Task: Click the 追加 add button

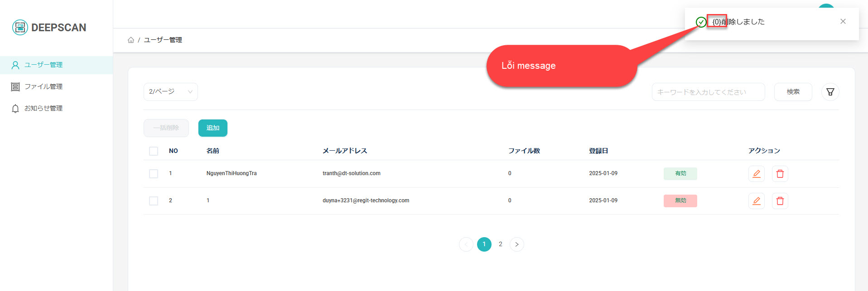Action: [212, 128]
